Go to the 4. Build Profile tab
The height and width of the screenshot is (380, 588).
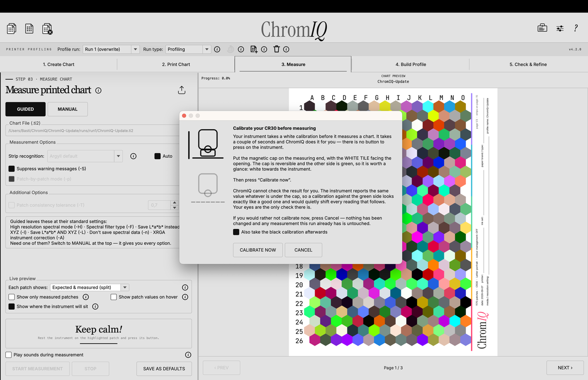[x=411, y=64]
